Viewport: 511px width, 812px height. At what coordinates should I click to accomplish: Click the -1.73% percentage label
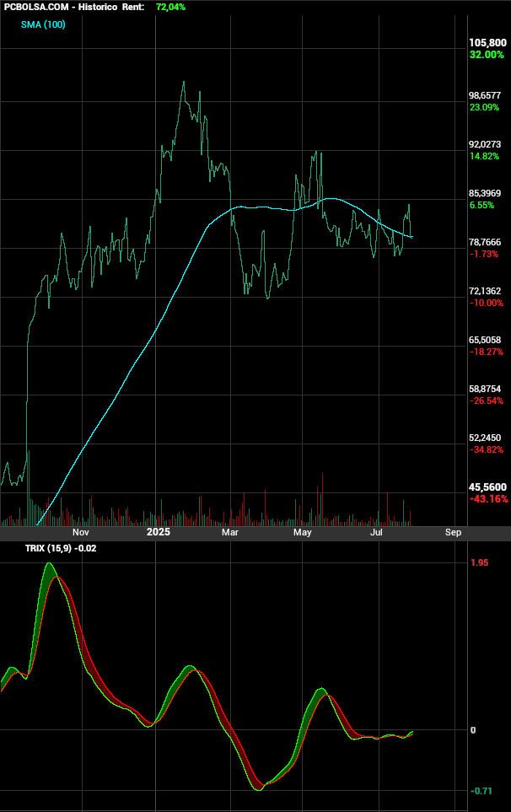point(483,255)
